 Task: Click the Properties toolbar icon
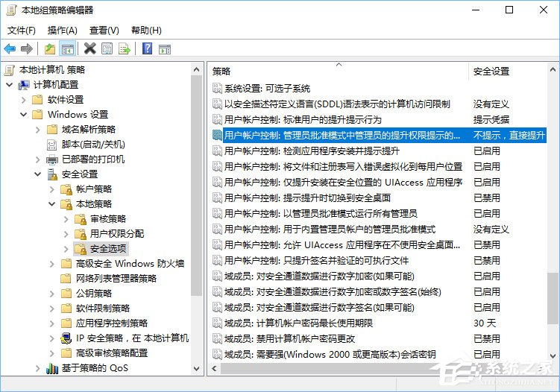107,48
